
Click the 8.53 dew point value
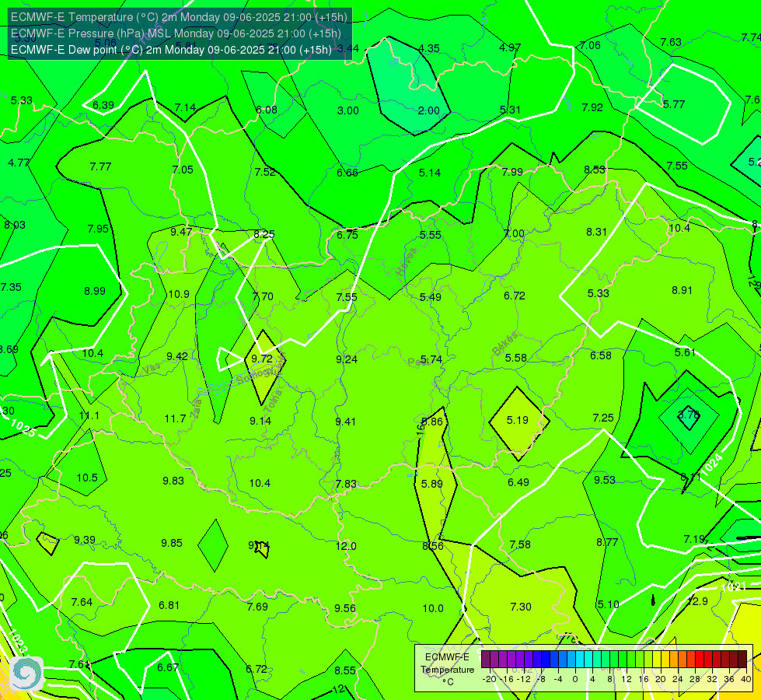595,170
